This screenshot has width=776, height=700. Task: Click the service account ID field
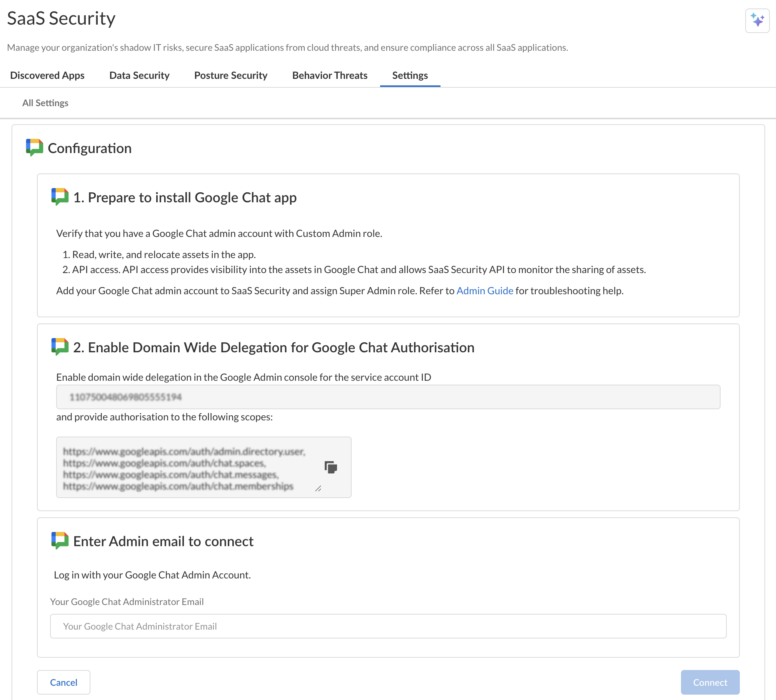click(x=388, y=397)
